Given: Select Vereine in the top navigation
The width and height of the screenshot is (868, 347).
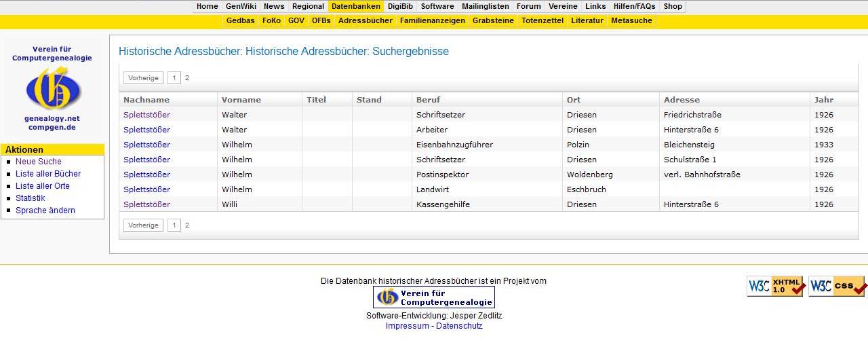Looking at the screenshot, I should (x=563, y=6).
